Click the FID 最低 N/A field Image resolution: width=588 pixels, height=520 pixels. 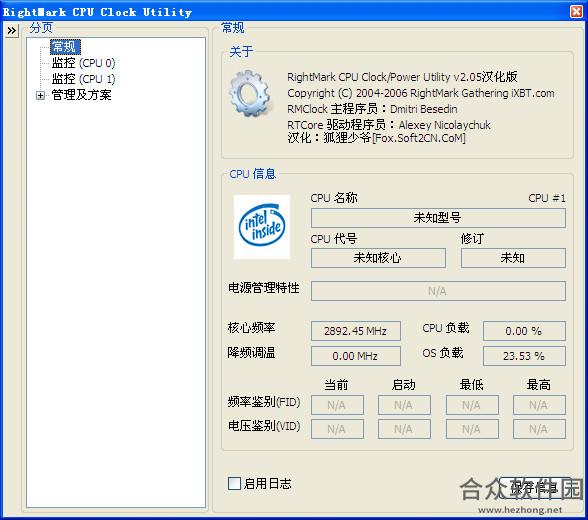pyautogui.click(x=472, y=405)
